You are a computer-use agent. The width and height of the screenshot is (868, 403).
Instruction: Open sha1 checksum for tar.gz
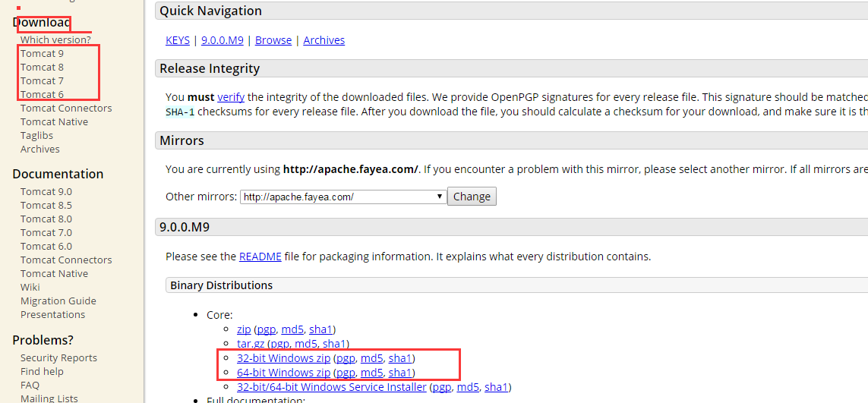click(x=334, y=345)
